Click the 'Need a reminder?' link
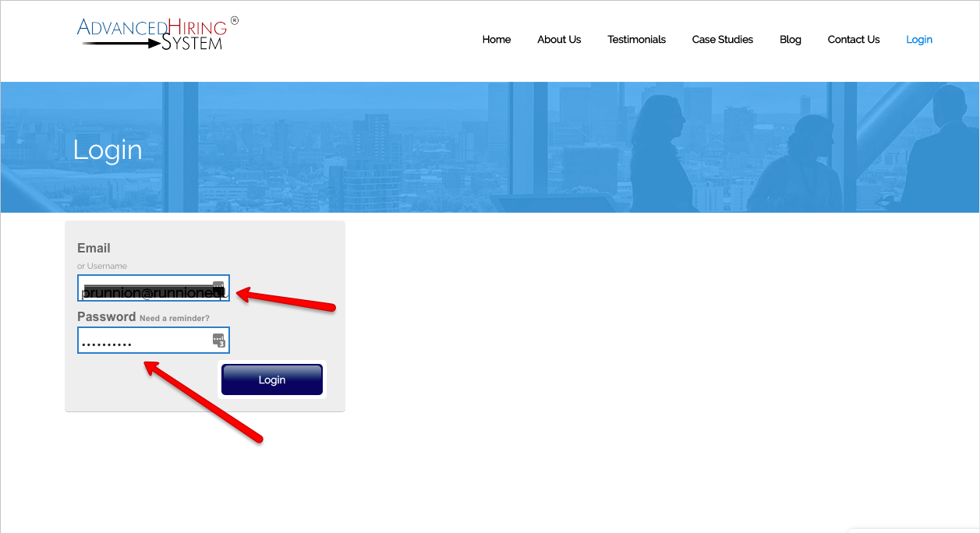The image size is (980, 533). point(175,318)
